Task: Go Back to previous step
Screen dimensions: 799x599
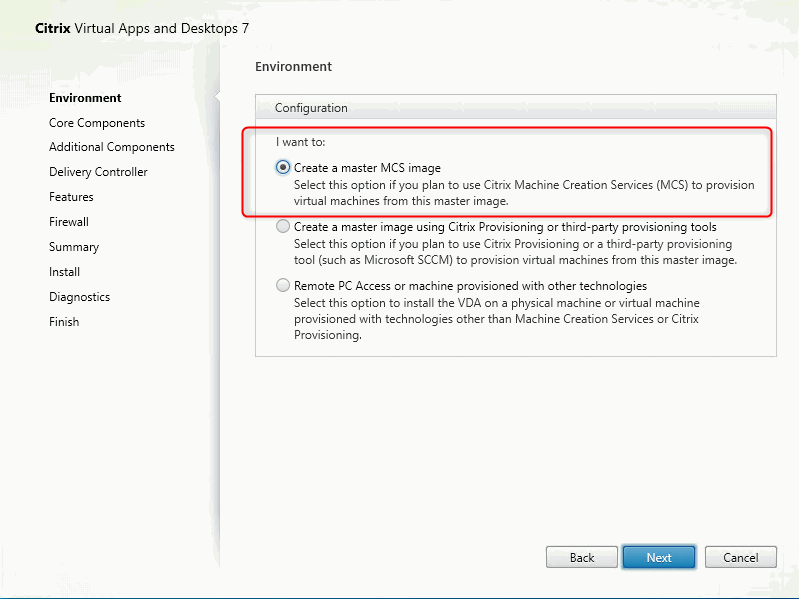Action: (581, 557)
